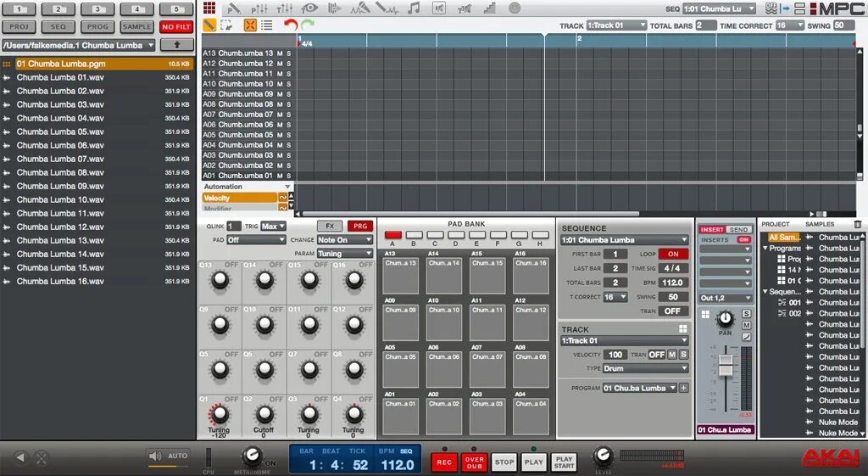Click the green redo arrow

(x=308, y=25)
